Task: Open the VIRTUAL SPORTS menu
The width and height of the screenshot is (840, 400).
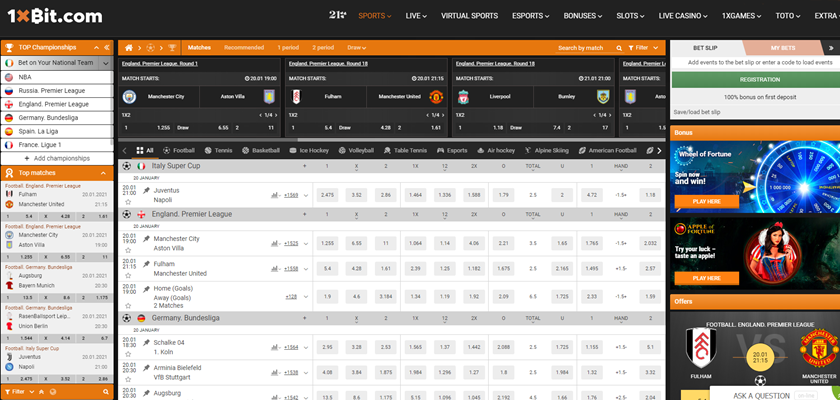Action: coord(469,16)
